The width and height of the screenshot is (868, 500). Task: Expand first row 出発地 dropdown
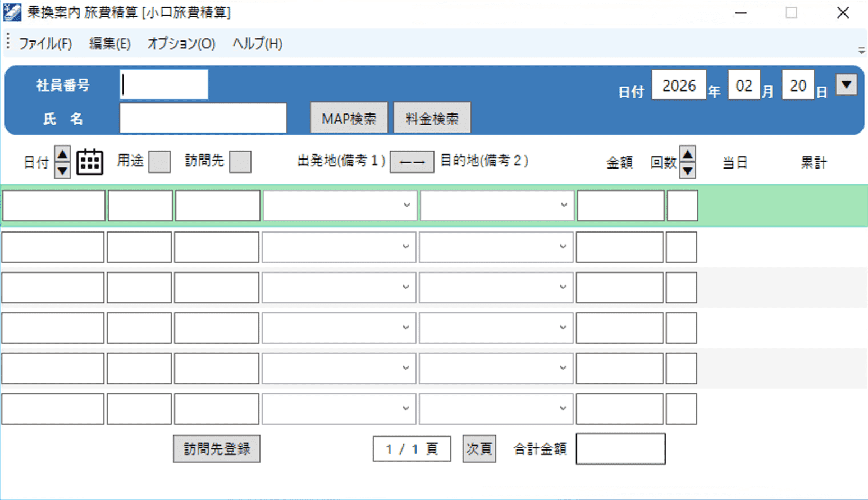click(x=406, y=206)
